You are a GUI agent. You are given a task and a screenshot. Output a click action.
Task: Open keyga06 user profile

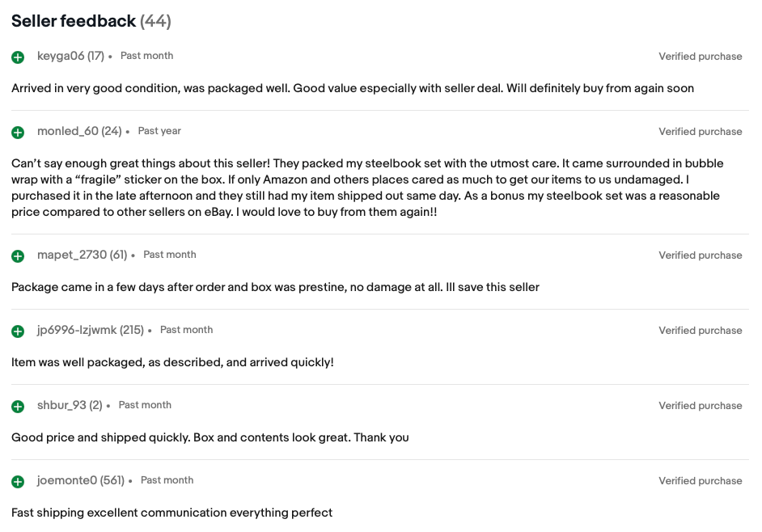point(61,56)
